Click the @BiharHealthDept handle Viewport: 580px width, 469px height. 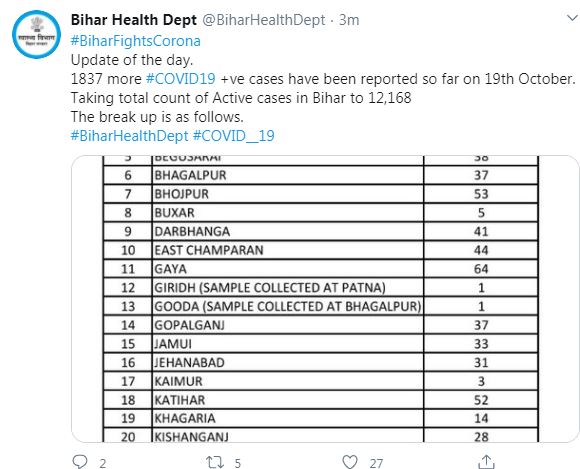(x=264, y=20)
